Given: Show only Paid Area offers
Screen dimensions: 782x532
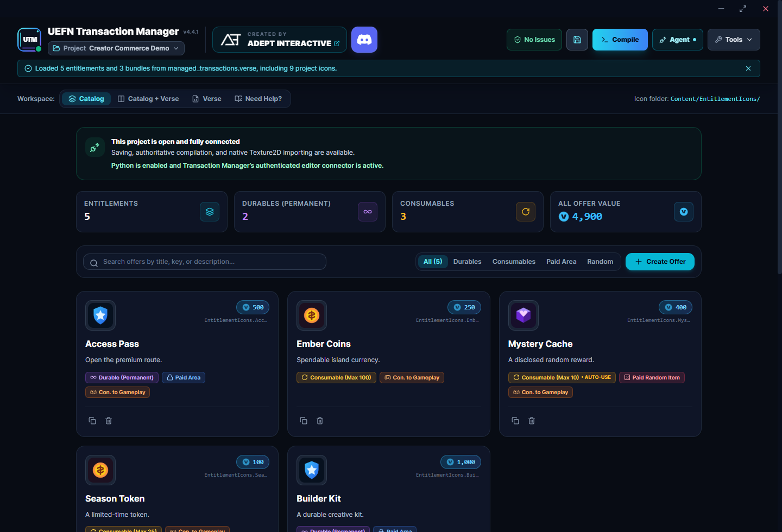Looking at the screenshot, I should (561, 262).
